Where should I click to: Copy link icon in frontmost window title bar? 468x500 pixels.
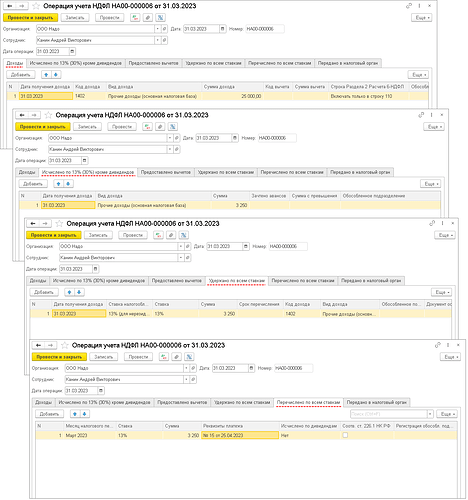(x=438, y=345)
